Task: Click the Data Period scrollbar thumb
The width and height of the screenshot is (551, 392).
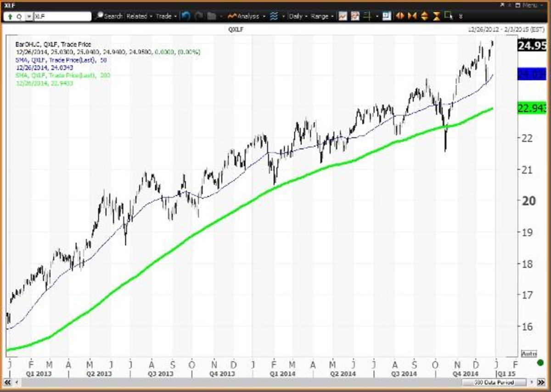Action: pos(494,382)
